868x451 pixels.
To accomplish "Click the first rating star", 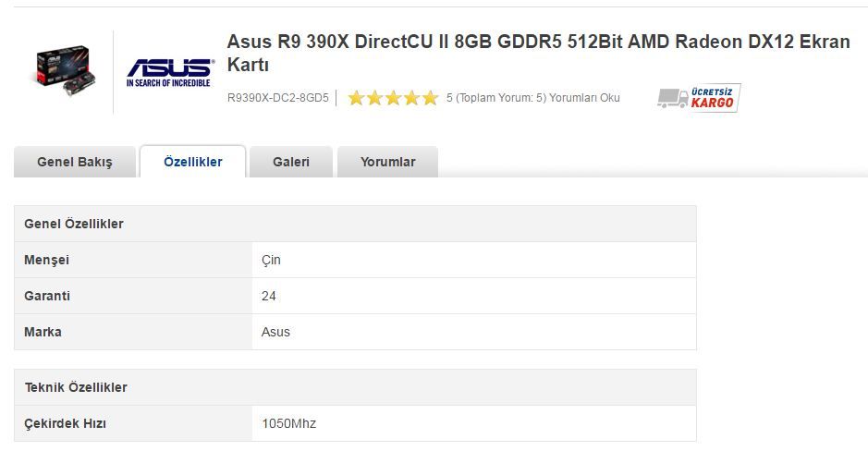I will tap(357, 98).
